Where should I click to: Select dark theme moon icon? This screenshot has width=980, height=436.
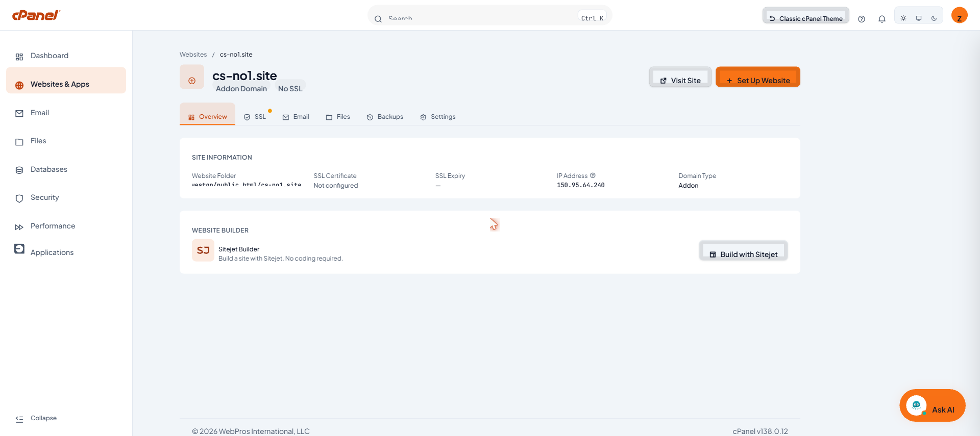pos(934,18)
